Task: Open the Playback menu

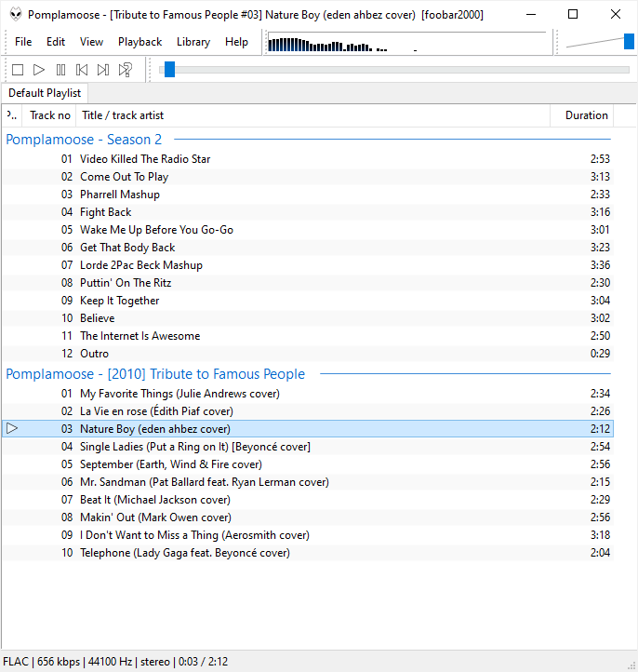Action: pos(140,42)
